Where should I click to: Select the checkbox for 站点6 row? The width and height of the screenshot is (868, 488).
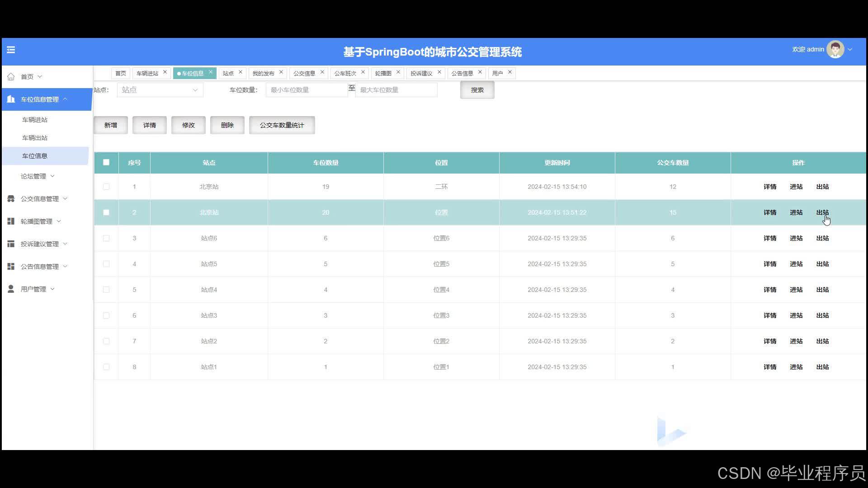106,238
